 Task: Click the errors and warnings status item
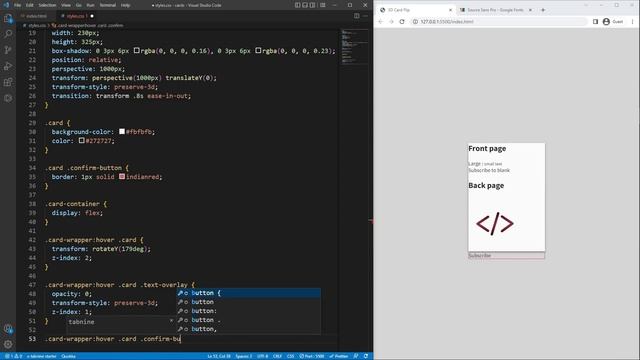coord(13,356)
